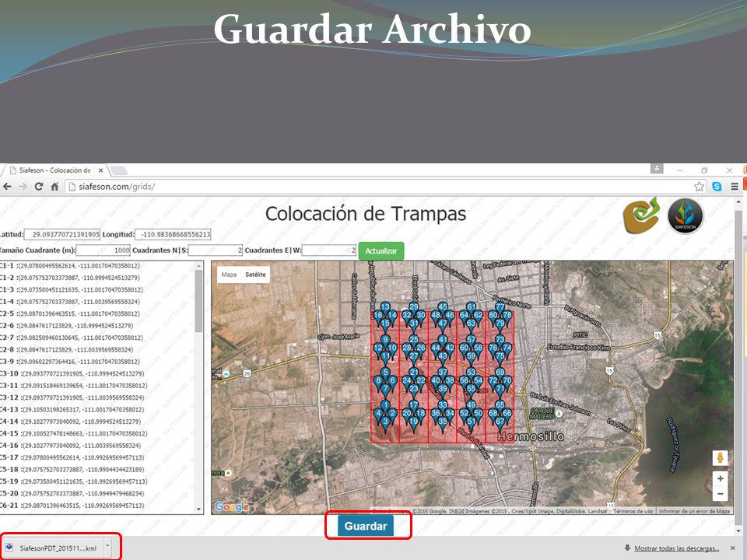Select coordinate row C3-10

click(72, 374)
